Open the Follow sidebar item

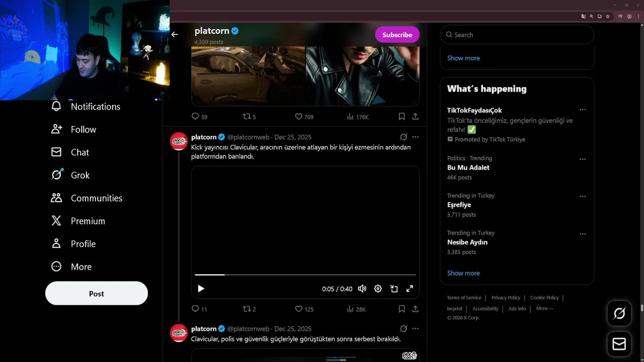point(74,129)
